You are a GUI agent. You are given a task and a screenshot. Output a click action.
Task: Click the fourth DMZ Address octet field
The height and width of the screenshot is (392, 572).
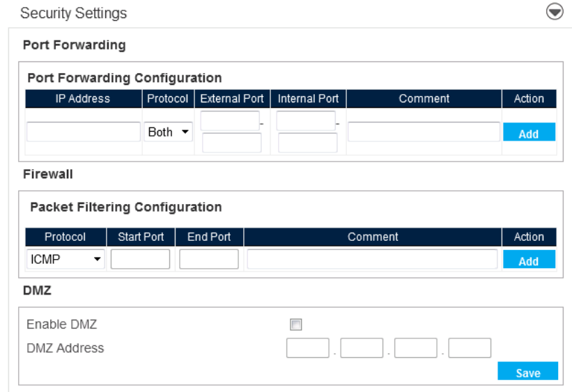470,348
